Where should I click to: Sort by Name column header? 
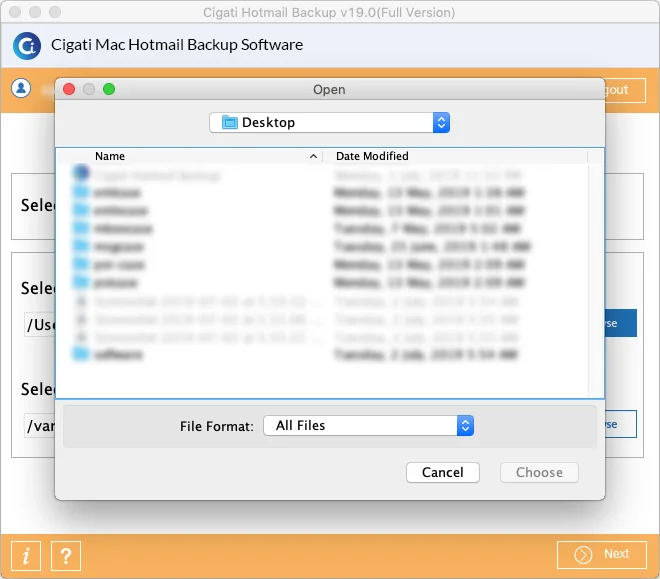[x=189, y=156]
